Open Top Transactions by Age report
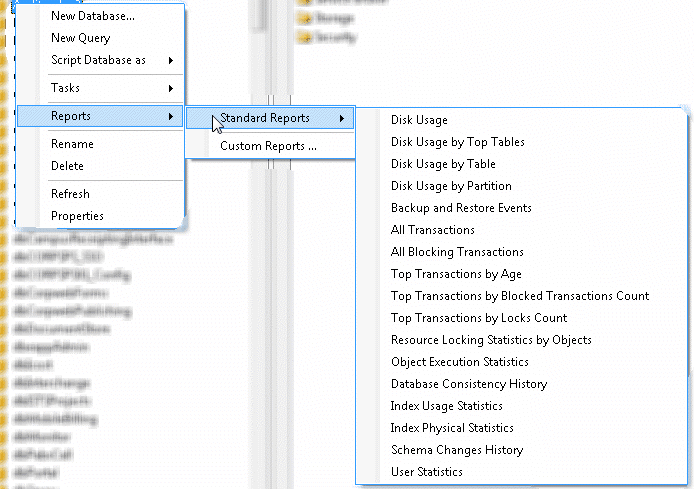This screenshot has width=694, height=489. tap(456, 274)
